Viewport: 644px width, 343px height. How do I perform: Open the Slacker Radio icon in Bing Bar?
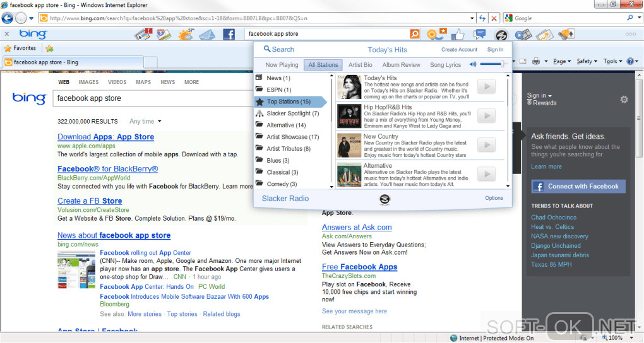tap(501, 35)
